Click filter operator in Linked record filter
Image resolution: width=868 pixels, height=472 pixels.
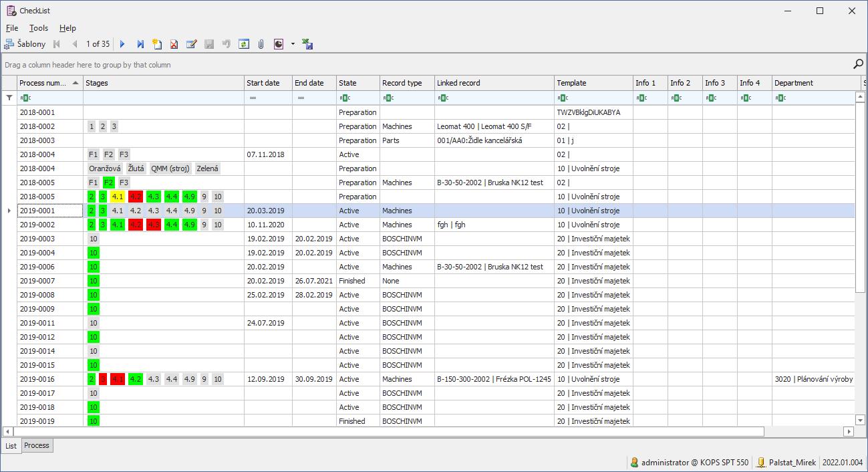pos(443,98)
